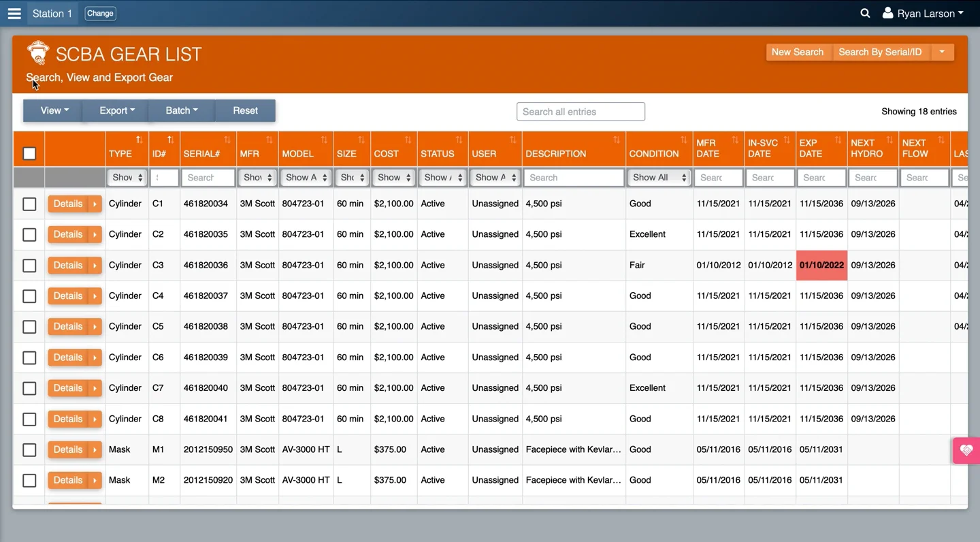Screen dimensions: 980x542
Task: Expand Details arrow for cylinder C1
Action: (95, 204)
